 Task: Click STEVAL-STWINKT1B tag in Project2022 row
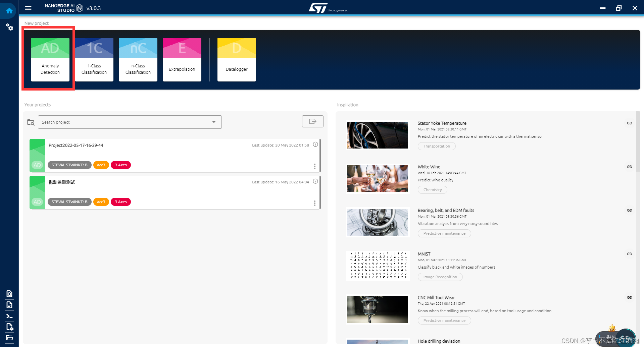[x=69, y=165]
